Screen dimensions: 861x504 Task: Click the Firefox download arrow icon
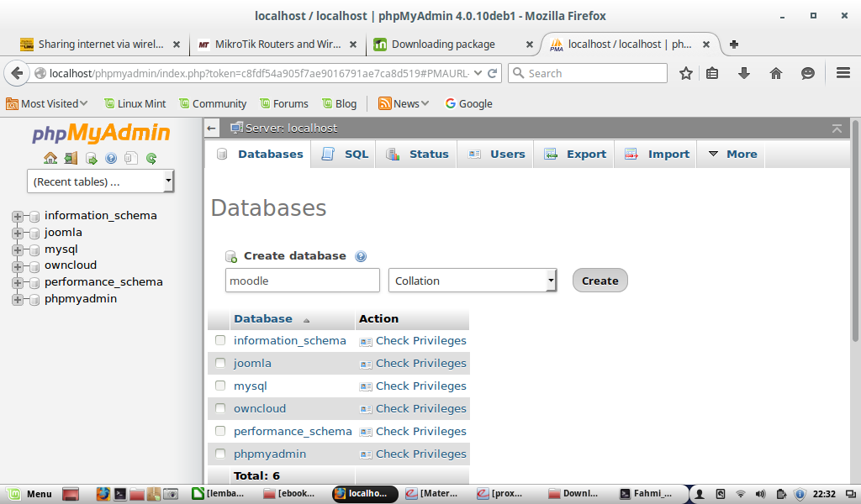click(x=743, y=73)
